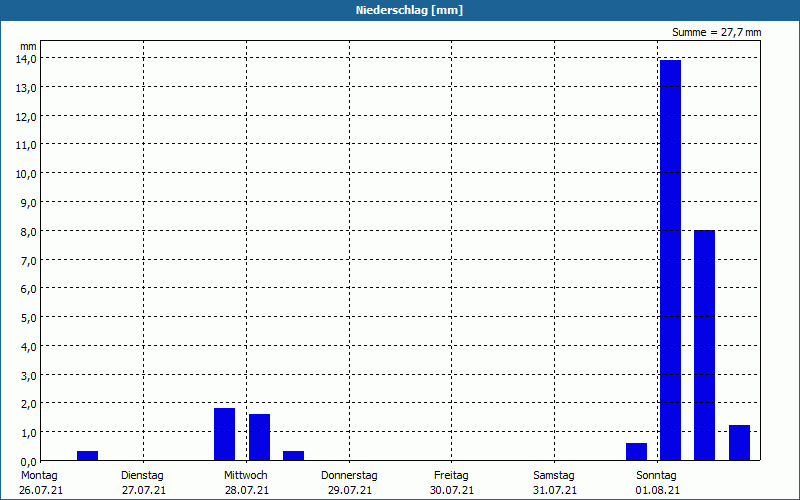The image size is (800, 500).
Task: Click the 7,0 y-axis value
Action: pyautogui.click(x=28, y=260)
